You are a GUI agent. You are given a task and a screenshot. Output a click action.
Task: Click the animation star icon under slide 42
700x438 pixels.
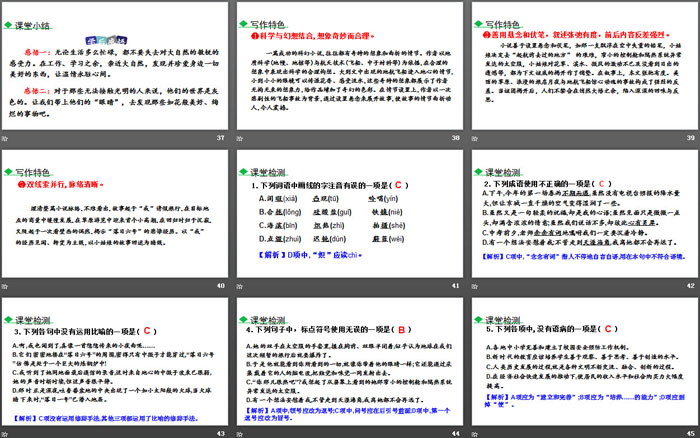475,286
